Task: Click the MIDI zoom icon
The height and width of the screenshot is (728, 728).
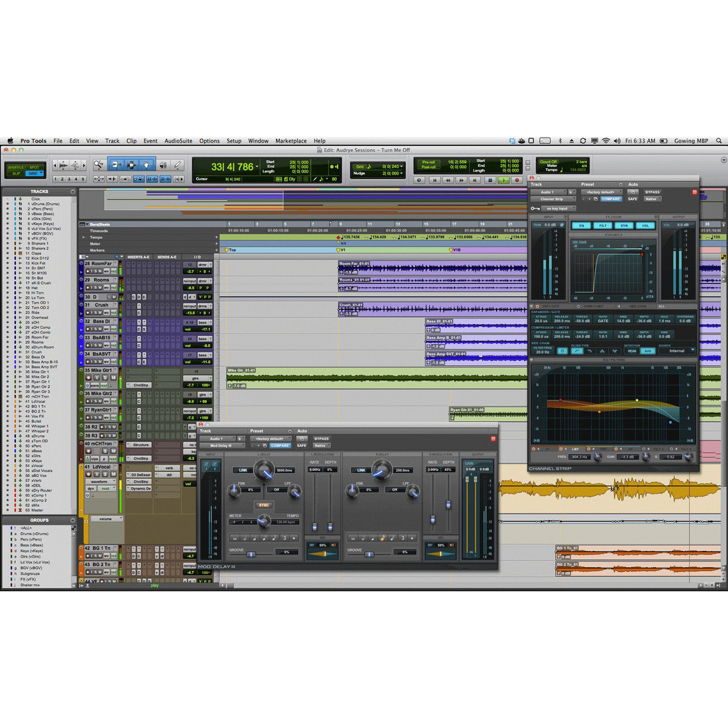Action: (75, 165)
